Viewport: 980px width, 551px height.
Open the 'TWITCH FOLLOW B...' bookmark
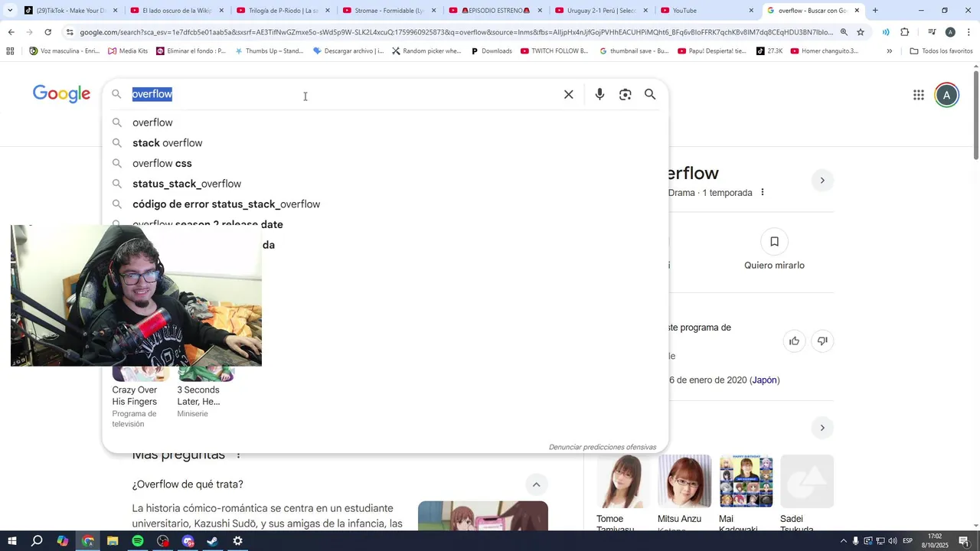click(x=554, y=51)
